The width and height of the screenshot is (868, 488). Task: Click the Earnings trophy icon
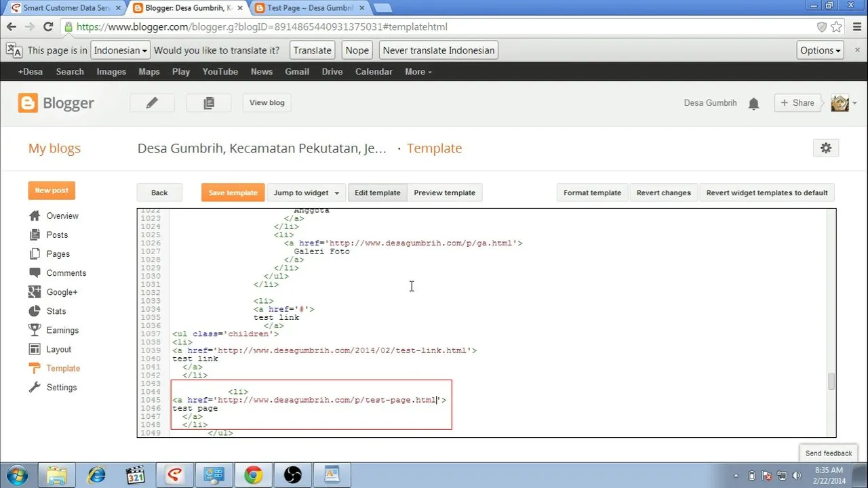click(35, 330)
